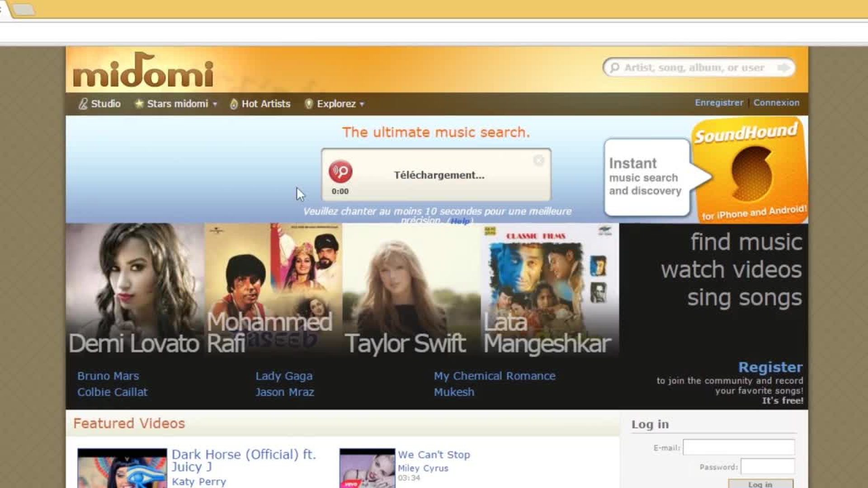Click the Connexion link
This screenshot has height=488, width=868.
(776, 103)
